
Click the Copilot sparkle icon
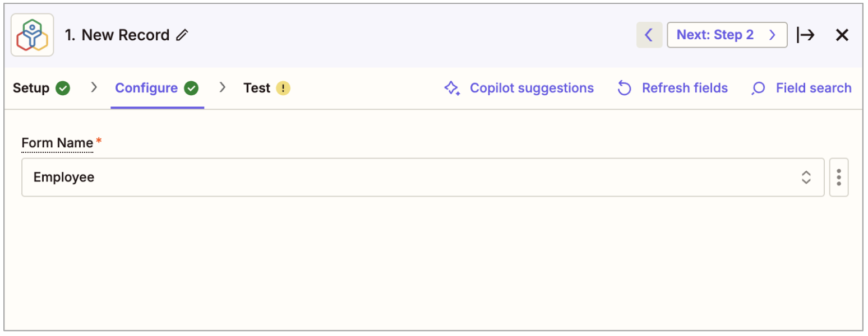[x=452, y=88]
